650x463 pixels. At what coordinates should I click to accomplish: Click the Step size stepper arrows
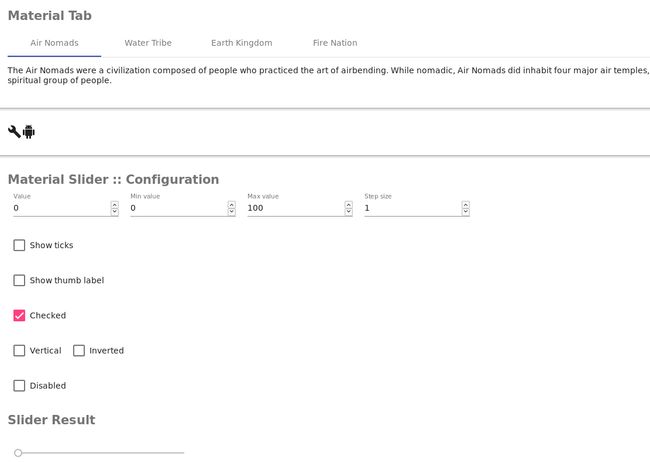point(465,208)
